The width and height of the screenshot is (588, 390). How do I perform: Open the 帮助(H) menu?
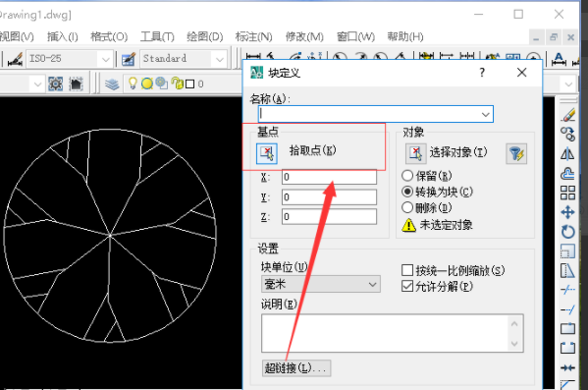405,36
